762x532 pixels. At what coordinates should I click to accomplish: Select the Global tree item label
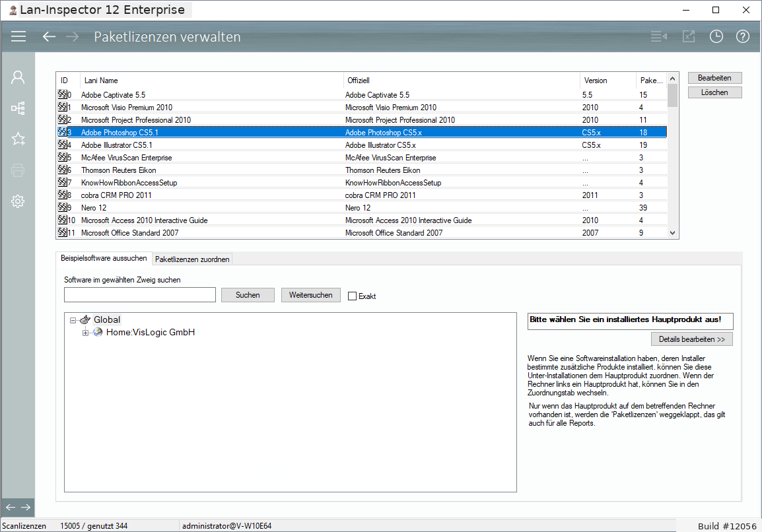(x=107, y=319)
